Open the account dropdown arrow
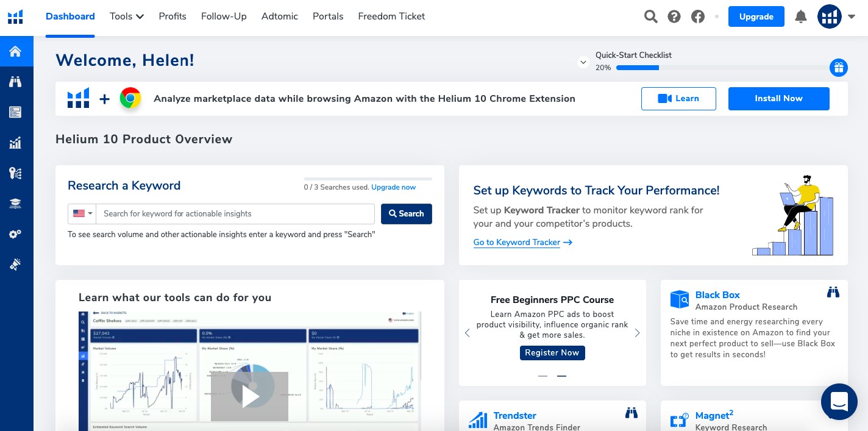 (852, 16)
